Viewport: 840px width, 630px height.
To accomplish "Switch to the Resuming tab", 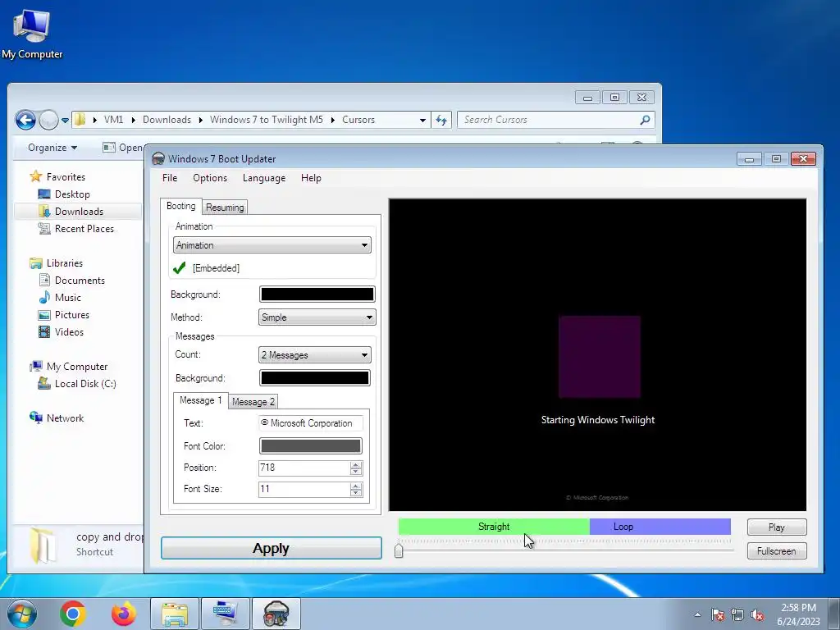I will coord(225,208).
